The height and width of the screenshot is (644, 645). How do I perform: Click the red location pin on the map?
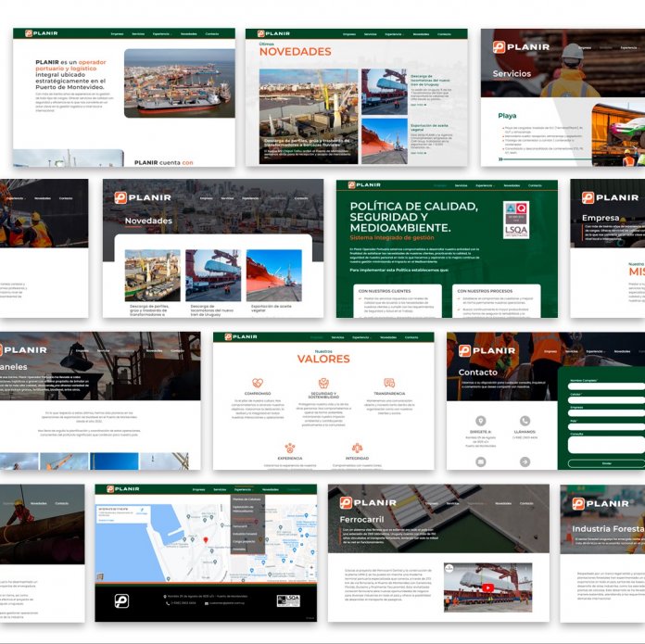pyautogui.click(x=206, y=540)
